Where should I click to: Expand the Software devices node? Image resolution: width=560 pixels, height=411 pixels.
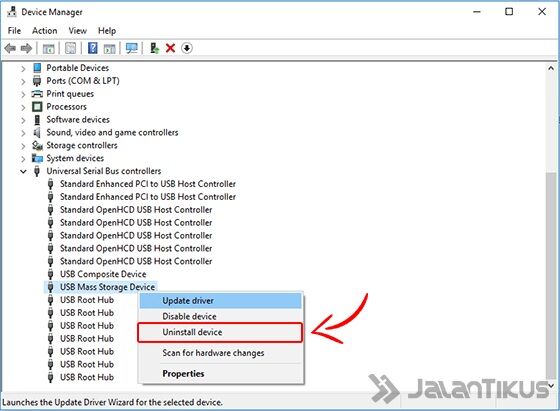tap(23, 120)
